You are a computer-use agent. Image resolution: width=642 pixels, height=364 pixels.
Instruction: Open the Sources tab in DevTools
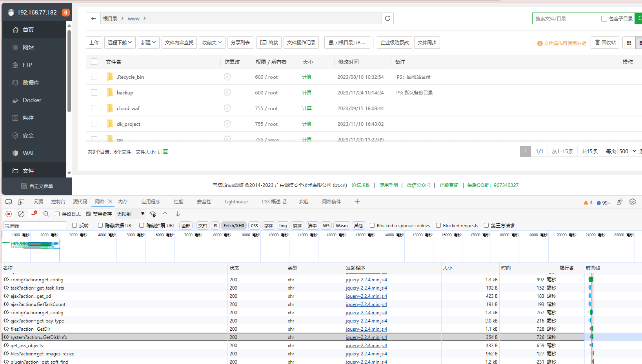point(80,202)
